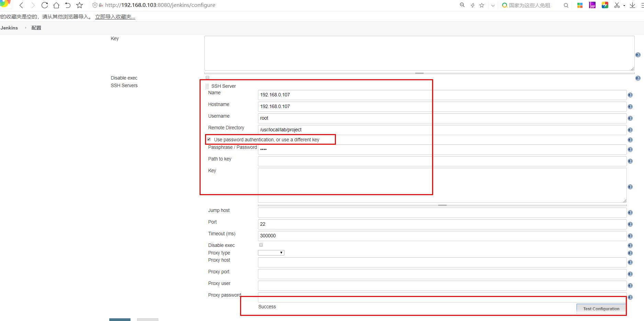Click the shield security icon before the URL

click(95, 5)
